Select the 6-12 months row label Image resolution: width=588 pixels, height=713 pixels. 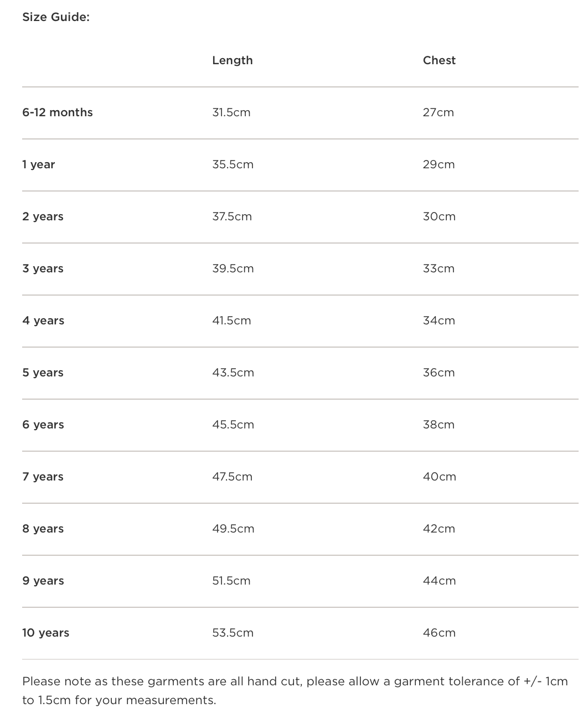[58, 112]
